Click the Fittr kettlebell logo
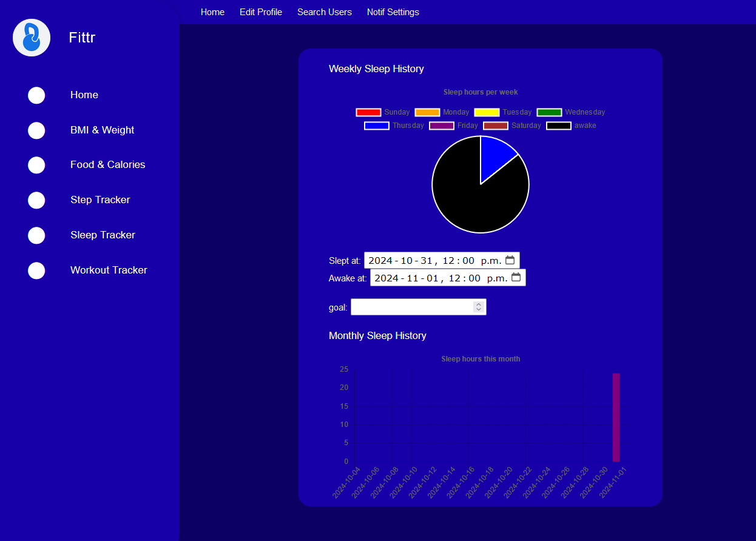This screenshot has width=756, height=541. click(32, 38)
